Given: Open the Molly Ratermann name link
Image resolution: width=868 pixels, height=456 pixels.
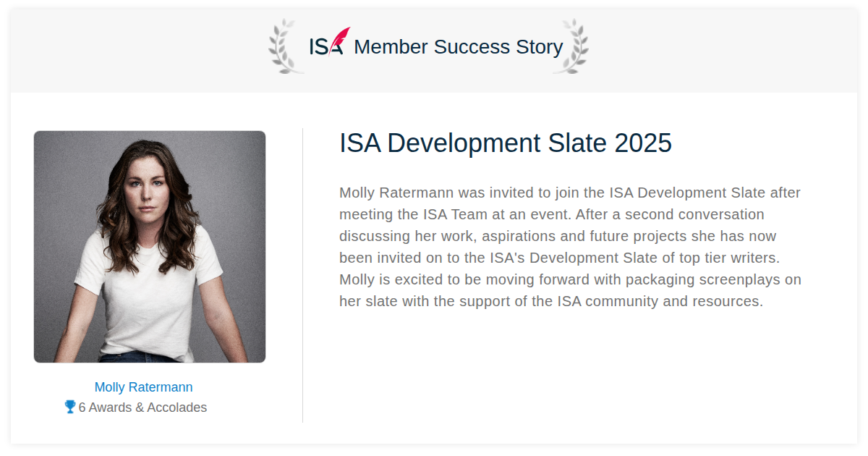Looking at the screenshot, I should pyautogui.click(x=144, y=387).
